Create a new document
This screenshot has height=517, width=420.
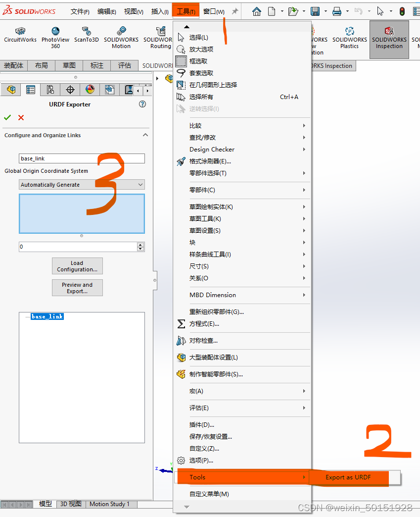pos(272,11)
